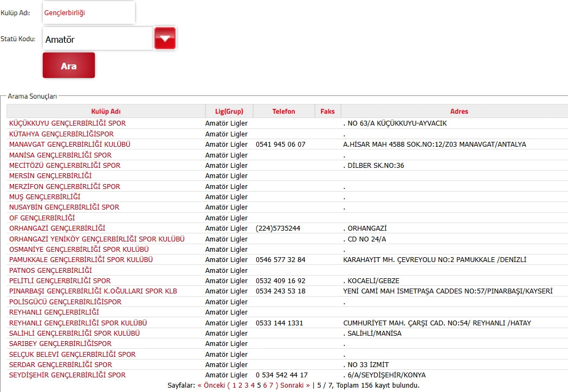Open MANAVGAT GENÇLERBİRLİĞİ KULÜBÜ link

tap(69, 145)
